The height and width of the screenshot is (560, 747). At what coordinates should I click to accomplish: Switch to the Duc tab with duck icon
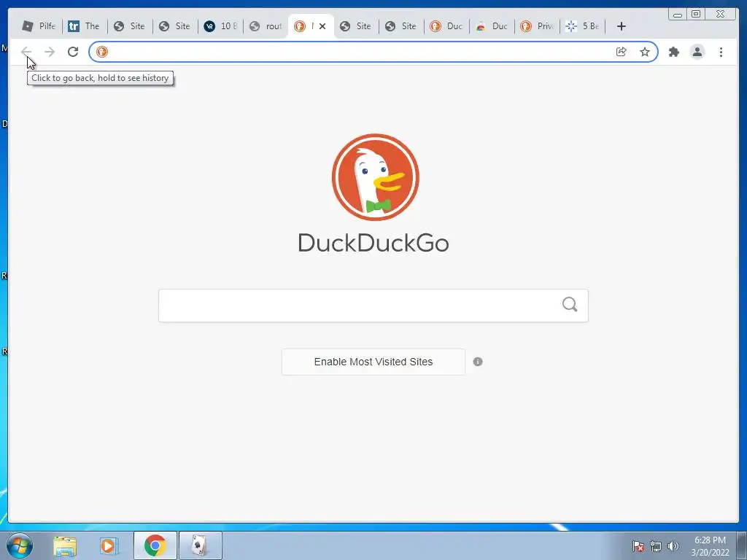coord(446,26)
